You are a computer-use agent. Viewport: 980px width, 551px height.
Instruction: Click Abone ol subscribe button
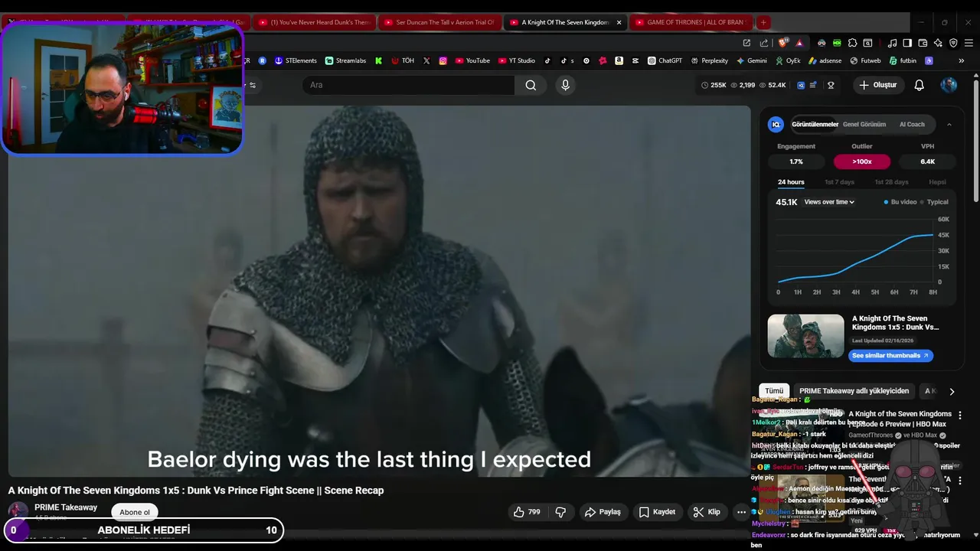pyautogui.click(x=135, y=512)
